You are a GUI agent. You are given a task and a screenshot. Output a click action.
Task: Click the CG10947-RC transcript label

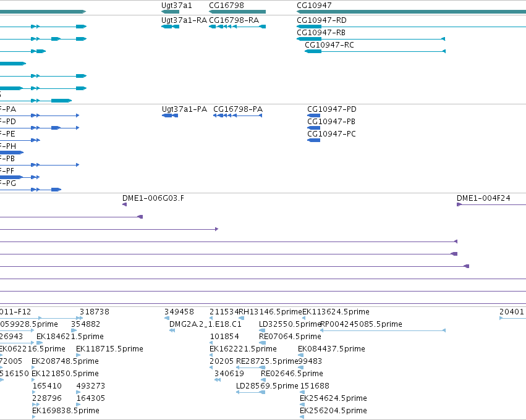point(329,45)
